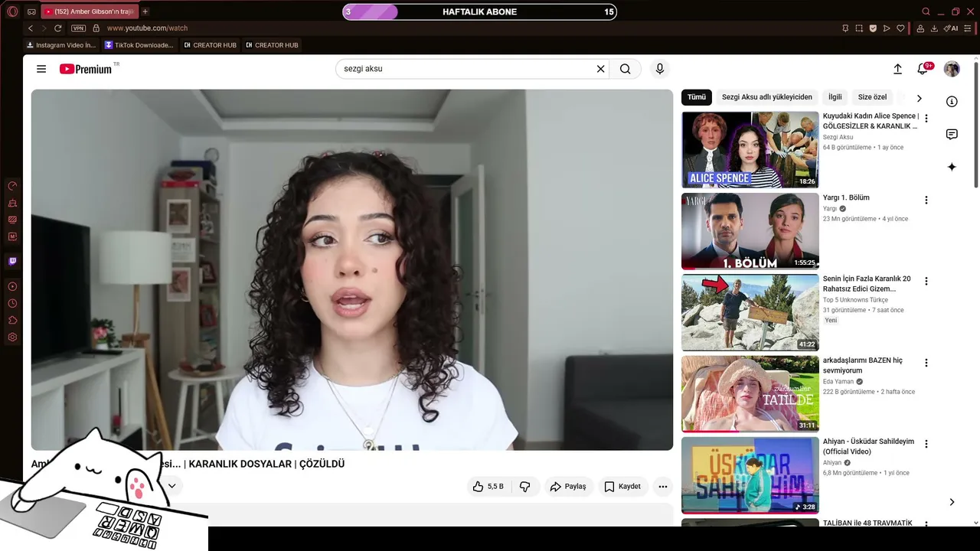Toggle the ad blocker shield
Screen dimensions: 980x551
873,28
